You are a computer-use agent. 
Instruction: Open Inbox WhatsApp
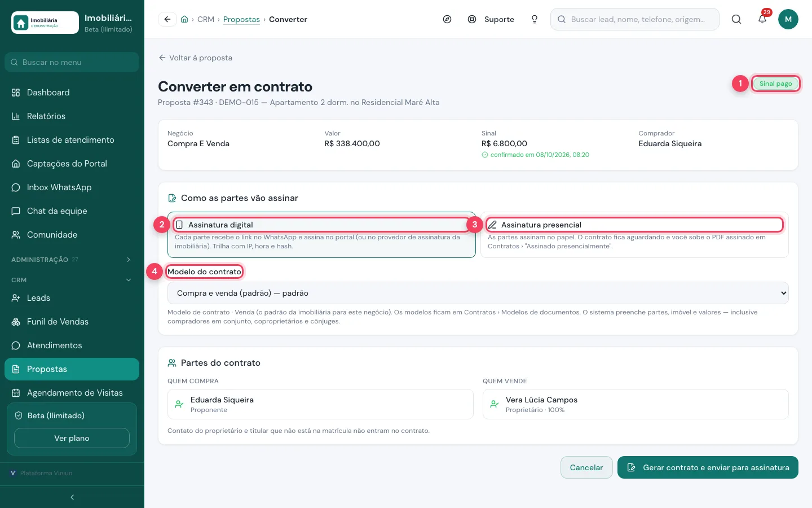72,187
